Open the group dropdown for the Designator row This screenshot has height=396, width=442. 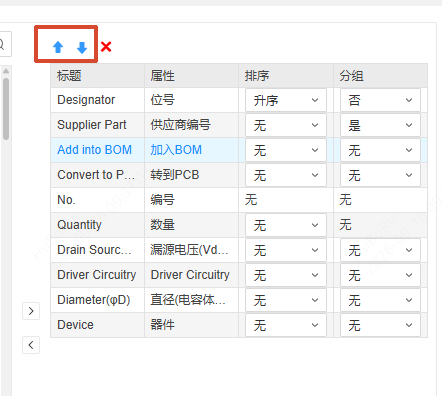380,100
